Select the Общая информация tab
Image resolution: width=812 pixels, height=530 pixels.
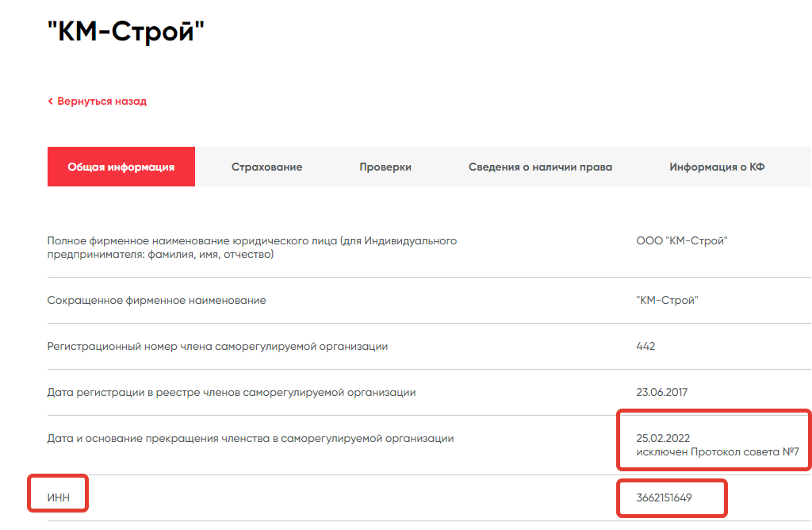(x=121, y=167)
